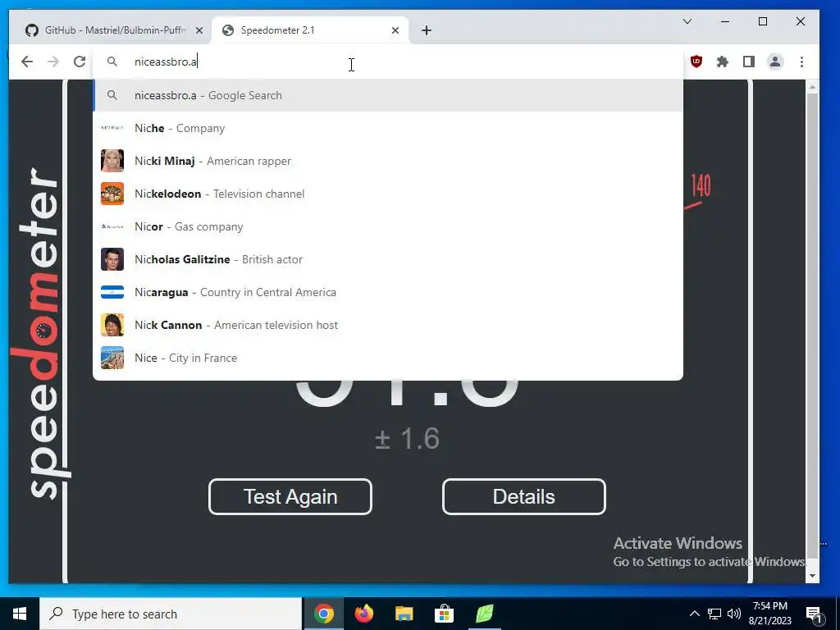
Task: Click the Nicki Minaj thumbnail image
Action: click(112, 161)
